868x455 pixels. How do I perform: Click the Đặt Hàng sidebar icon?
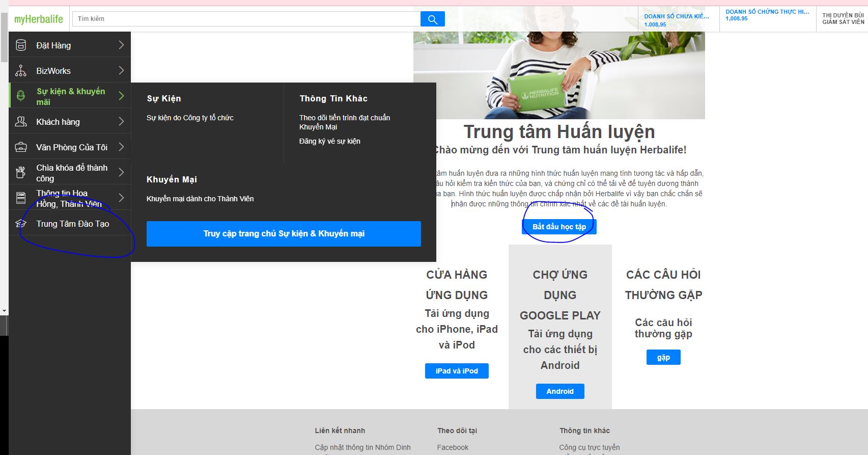[21, 45]
